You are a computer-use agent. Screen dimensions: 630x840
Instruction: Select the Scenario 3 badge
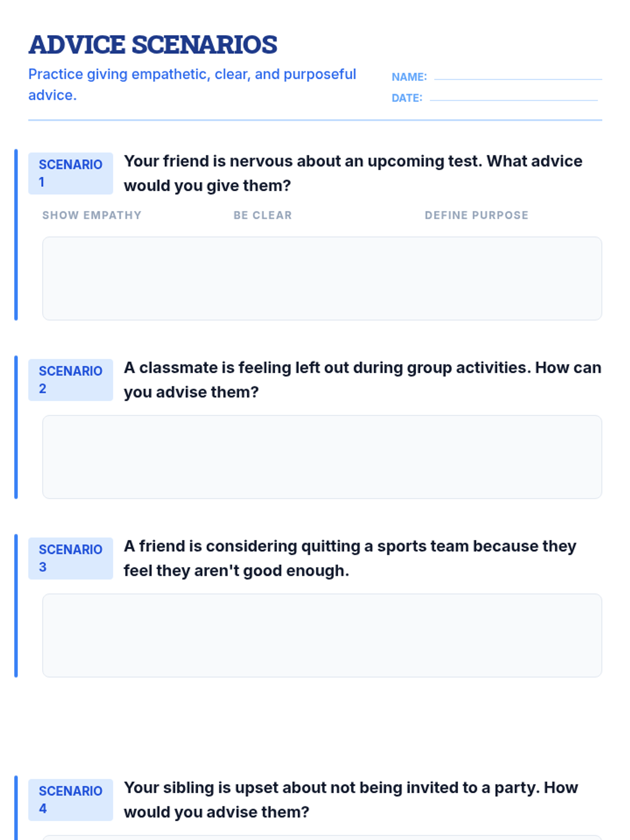coord(70,558)
